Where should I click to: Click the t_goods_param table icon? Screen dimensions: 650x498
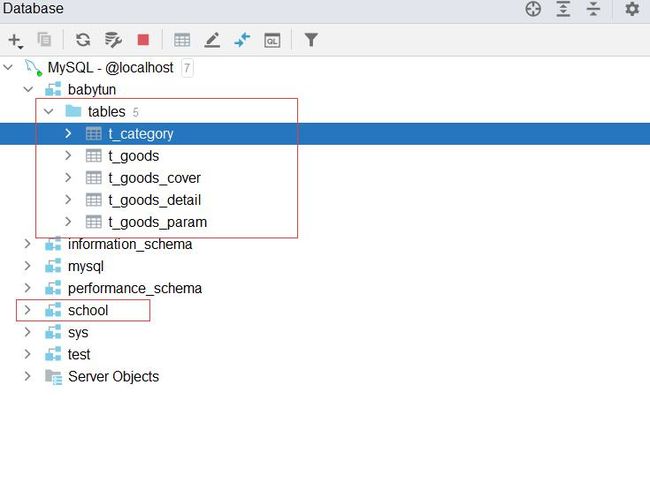point(93,222)
